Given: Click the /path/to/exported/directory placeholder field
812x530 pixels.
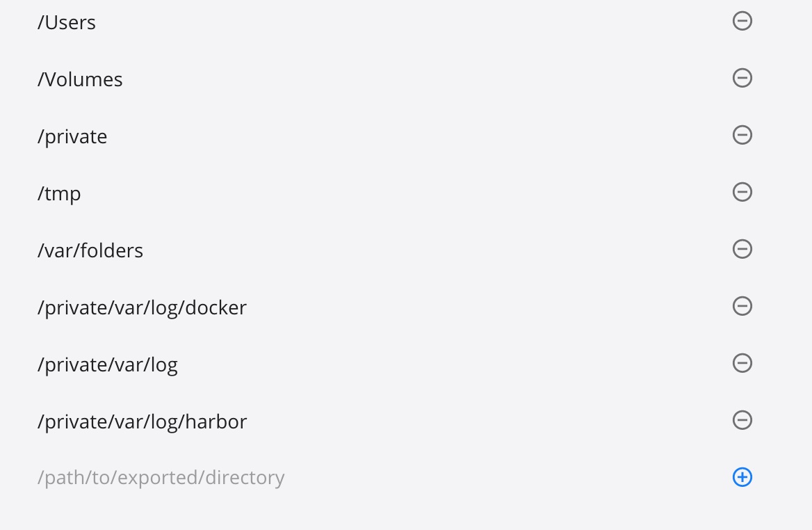Looking at the screenshot, I should (161, 478).
